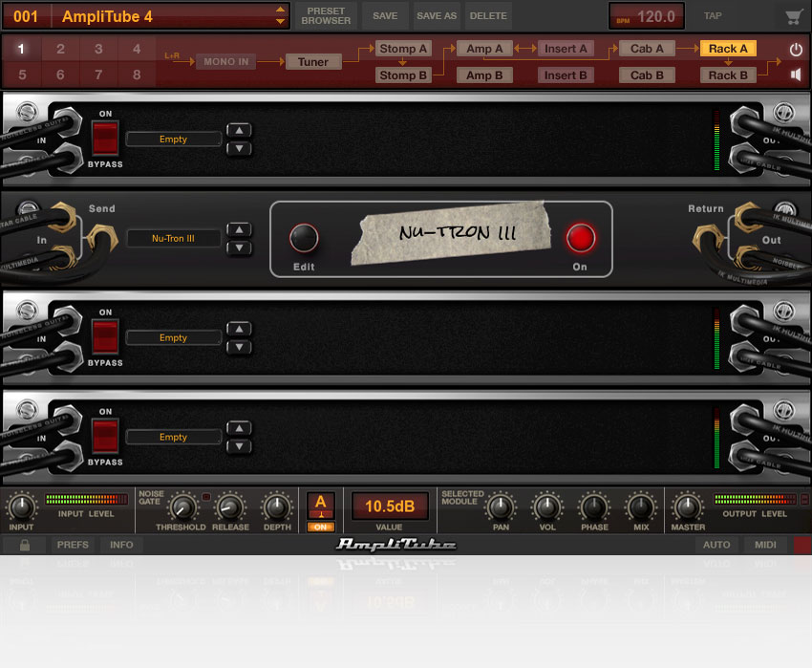
Task: Toggle fourth rack slot bypass switch
Action: click(105, 436)
